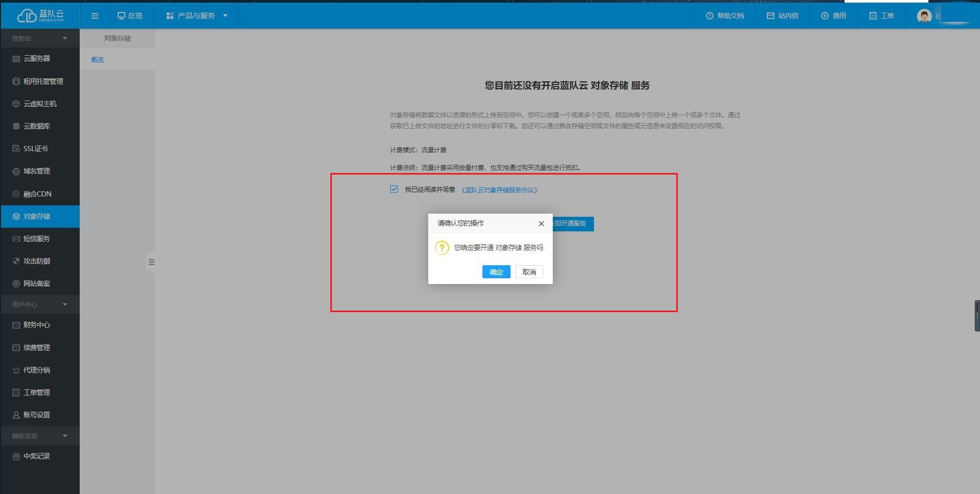
Task: Click the 域名管理 globe icon
Action: coord(16,171)
